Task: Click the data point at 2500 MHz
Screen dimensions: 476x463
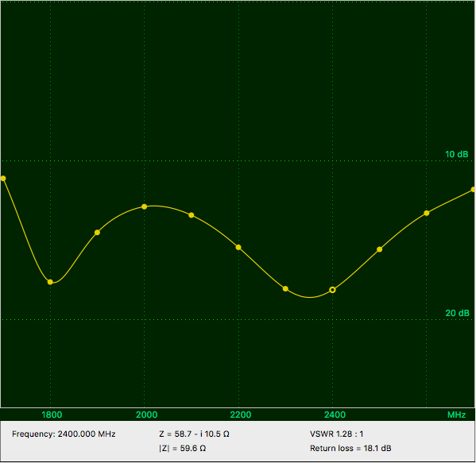Action: [380, 249]
